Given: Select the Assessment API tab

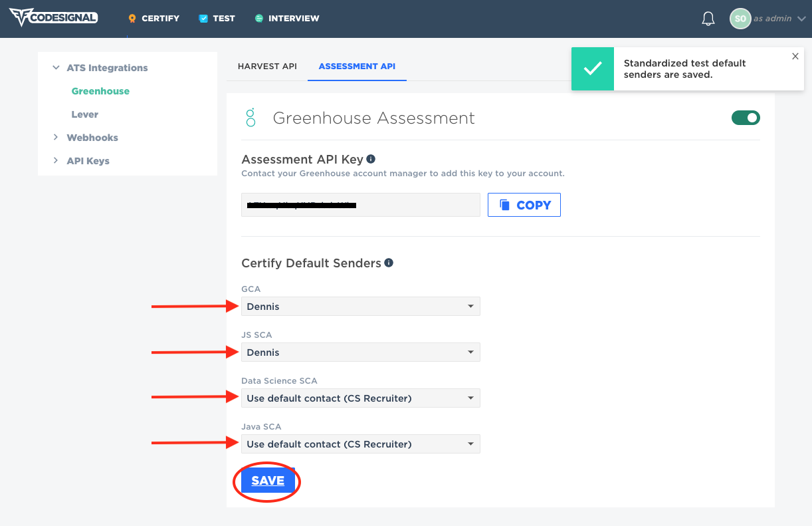Looking at the screenshot, I should click(x=357, y=66).
